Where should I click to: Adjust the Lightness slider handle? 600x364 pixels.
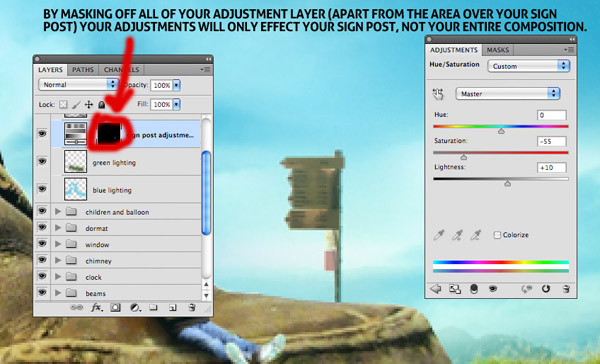click(x=507, y=184)
